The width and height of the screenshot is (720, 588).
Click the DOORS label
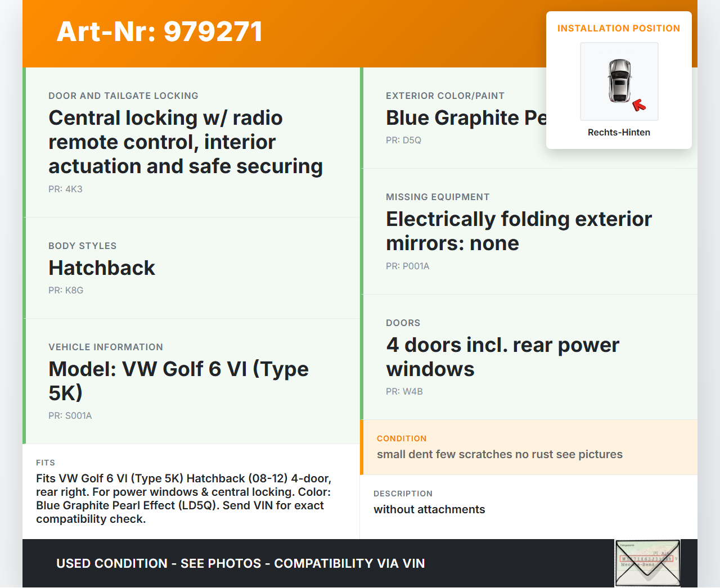[x=403, y=323]
